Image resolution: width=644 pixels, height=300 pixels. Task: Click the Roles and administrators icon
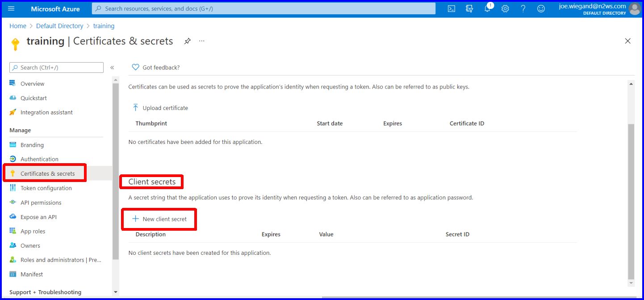pyautogui.click(x=13, y=260)
